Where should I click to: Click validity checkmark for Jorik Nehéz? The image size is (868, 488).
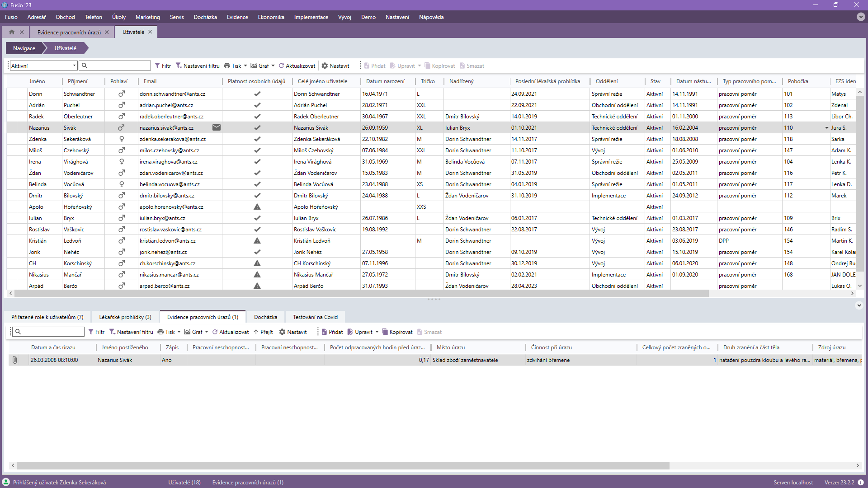coord(257,252)
